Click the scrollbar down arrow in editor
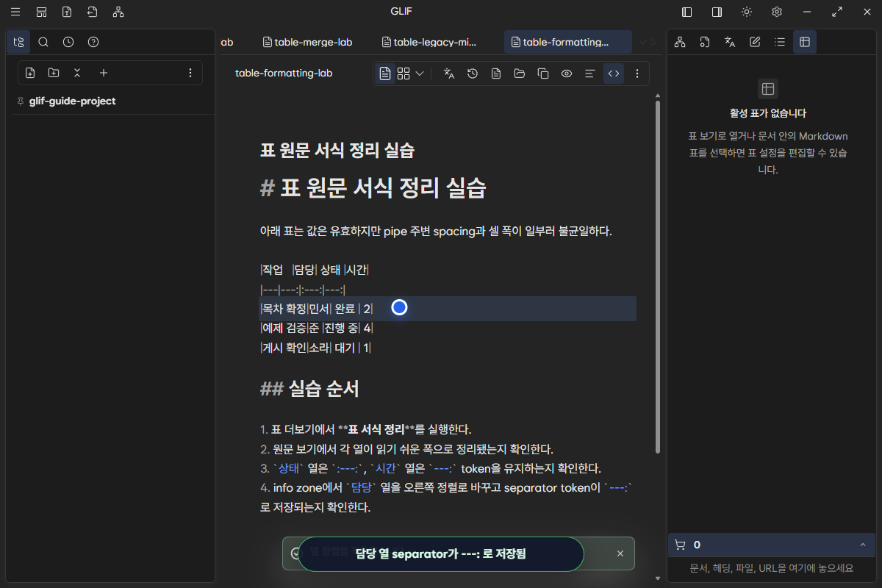The width and height of the screenshot is (882, 588). pyautogui.click(x=657, y=579)
